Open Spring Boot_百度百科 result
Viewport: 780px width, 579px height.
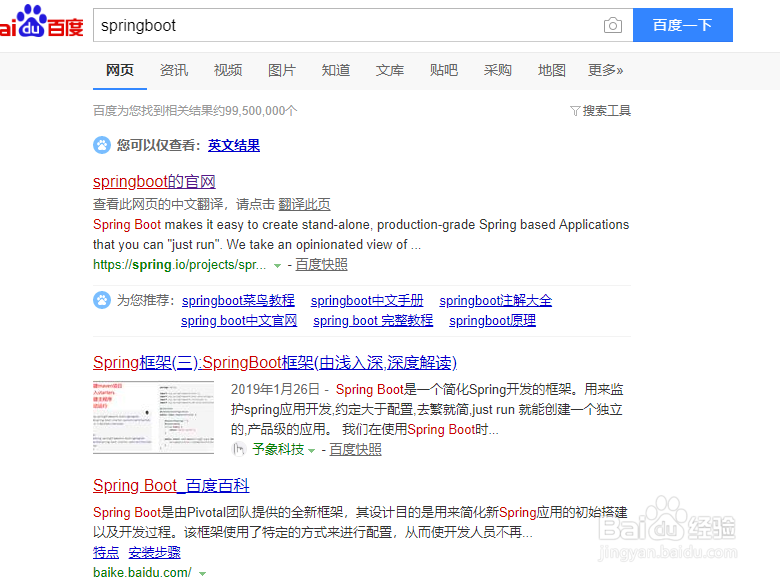point(171,485)
